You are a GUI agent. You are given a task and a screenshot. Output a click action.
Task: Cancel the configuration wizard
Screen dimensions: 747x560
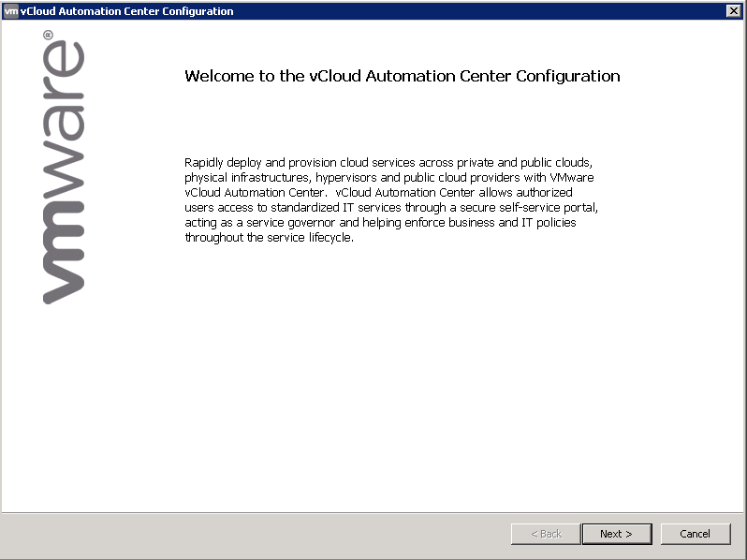(x=695, y=534)
